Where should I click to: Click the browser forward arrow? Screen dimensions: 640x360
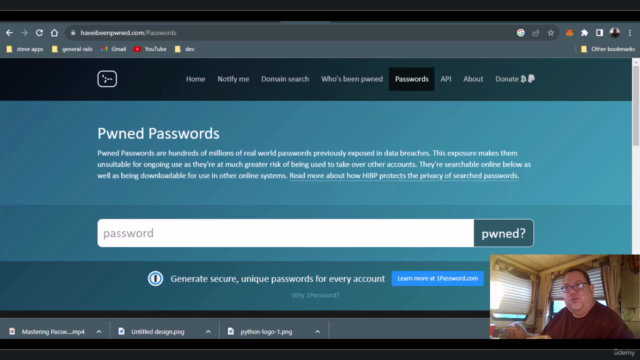(x=24, y=33)
